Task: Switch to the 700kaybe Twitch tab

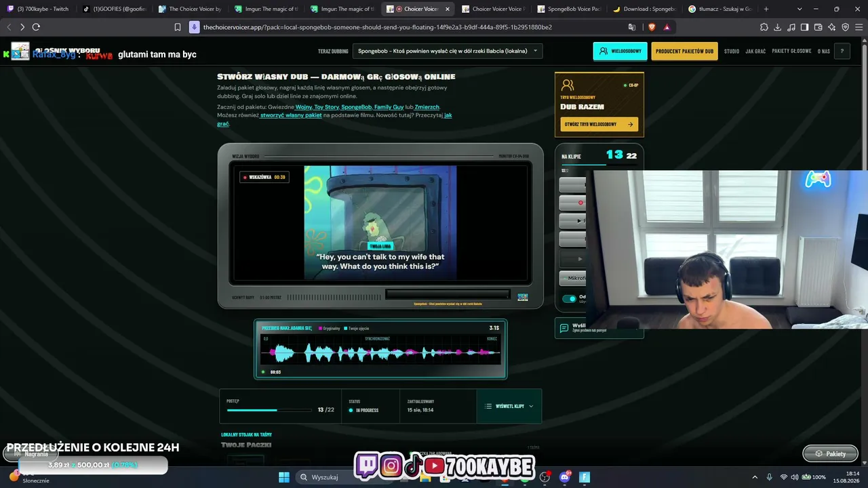Action: 39,9
